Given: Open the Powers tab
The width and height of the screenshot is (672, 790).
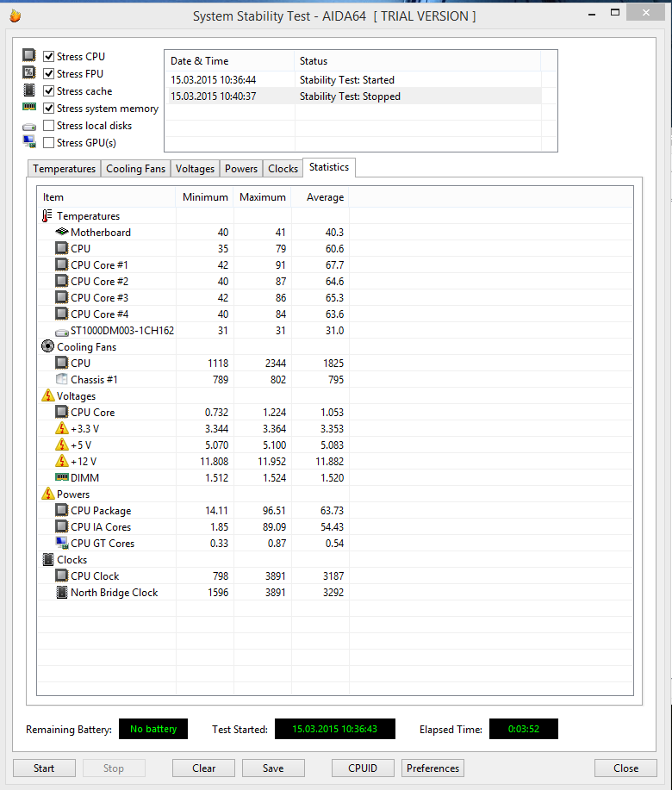Looking at the screenshot, I should point(241,169).
